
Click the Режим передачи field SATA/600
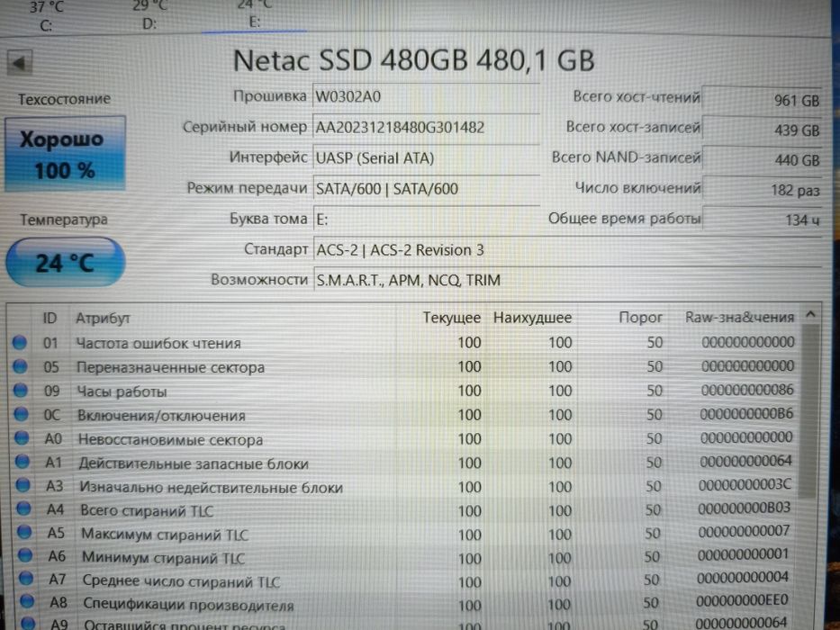(426, 189)
